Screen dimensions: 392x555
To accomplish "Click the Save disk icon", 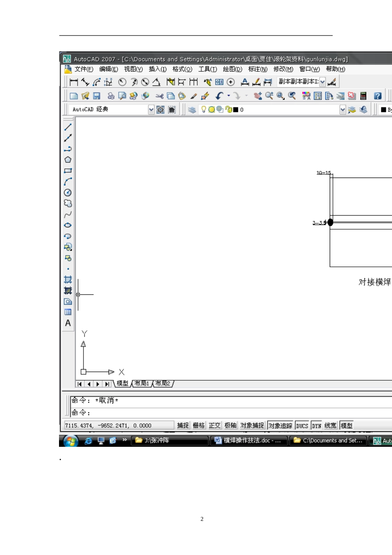I will 97,96.
